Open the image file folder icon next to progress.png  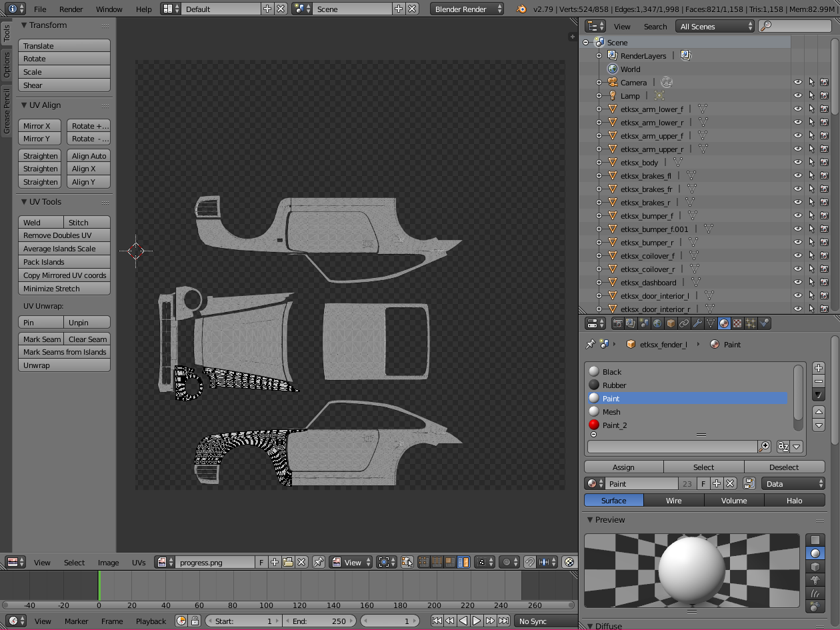[288, 562]
